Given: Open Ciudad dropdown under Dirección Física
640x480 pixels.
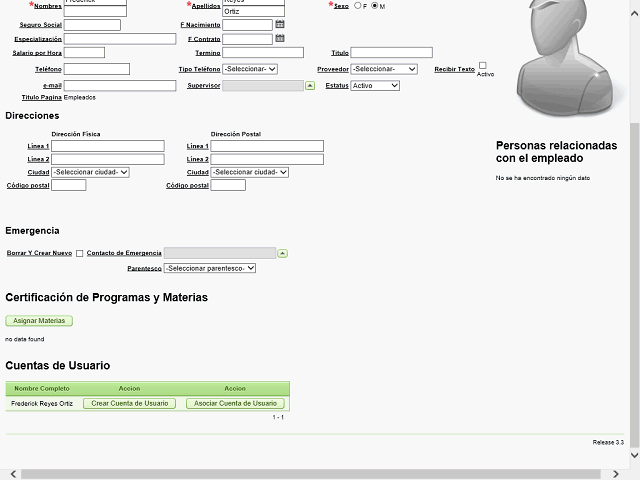Looking at the screenshot, I should (x=91, y=172).
